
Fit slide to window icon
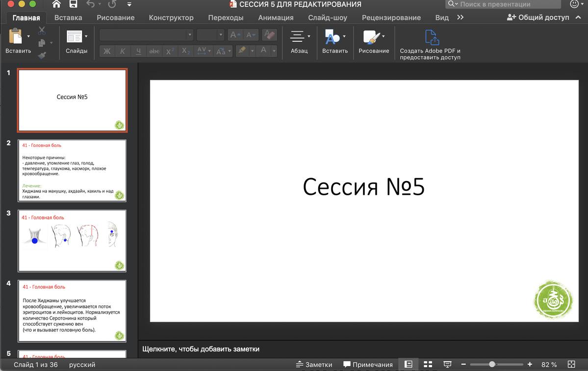(x=571, y=364)
